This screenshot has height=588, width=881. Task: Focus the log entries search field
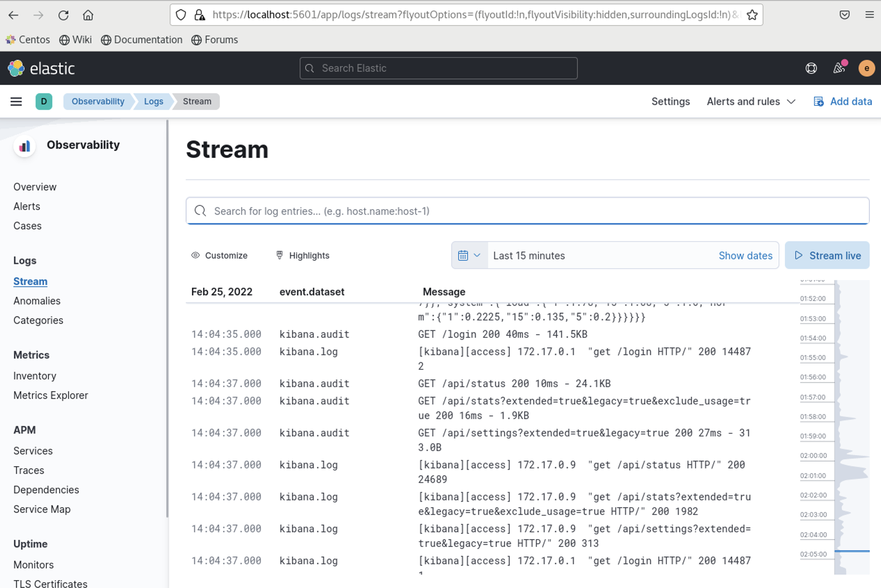[x=527, y=211]
